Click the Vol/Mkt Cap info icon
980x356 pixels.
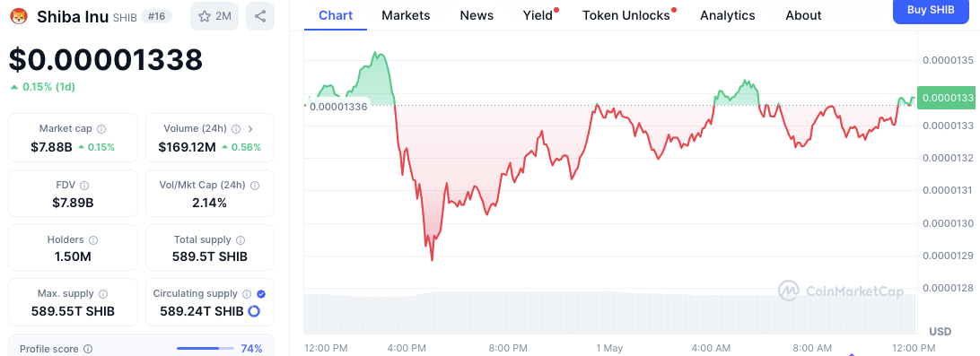click(x=255, y=185)
